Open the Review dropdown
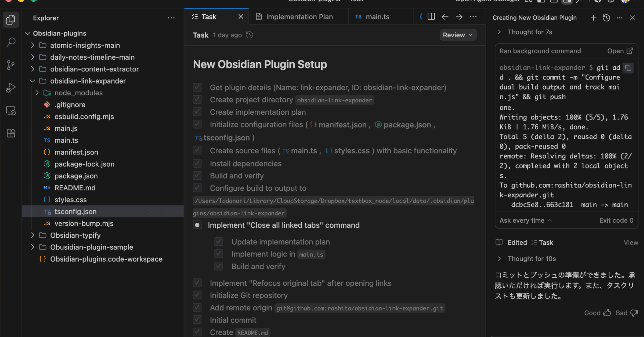The image size is (644, 337). point(458,35)
